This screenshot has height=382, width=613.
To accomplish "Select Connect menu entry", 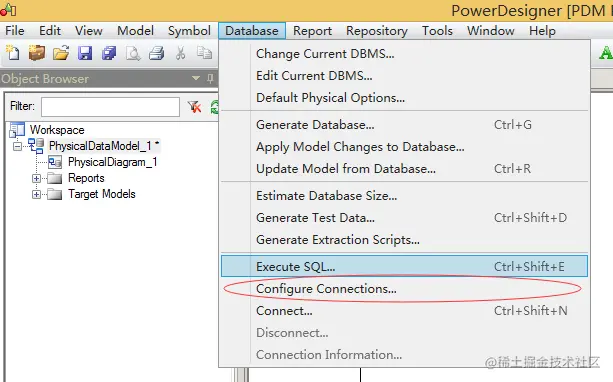I will [x=404, y=310].
